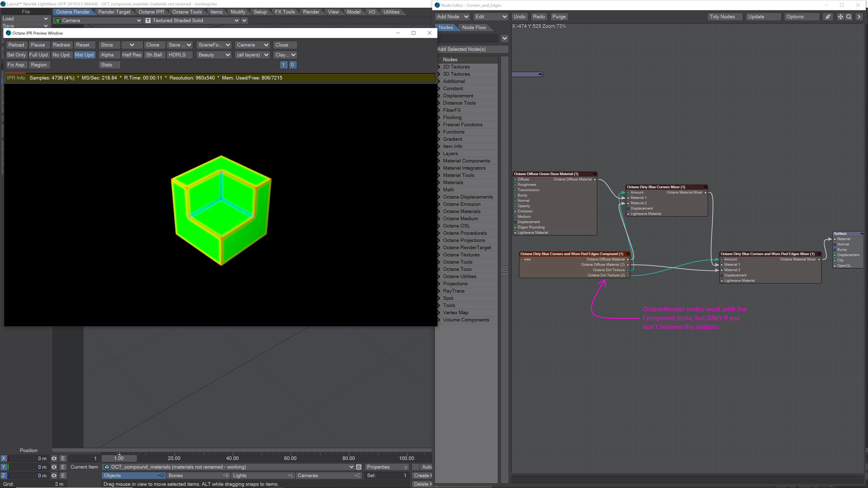Click the pin node editor icon
This screenshot has height=488, width=868.
click(828, 17)
